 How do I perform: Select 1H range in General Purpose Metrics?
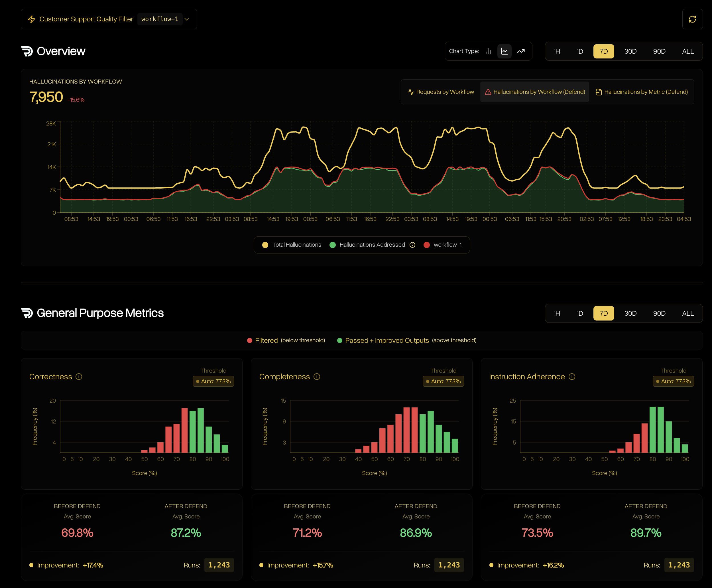click(x=556, y=313)
